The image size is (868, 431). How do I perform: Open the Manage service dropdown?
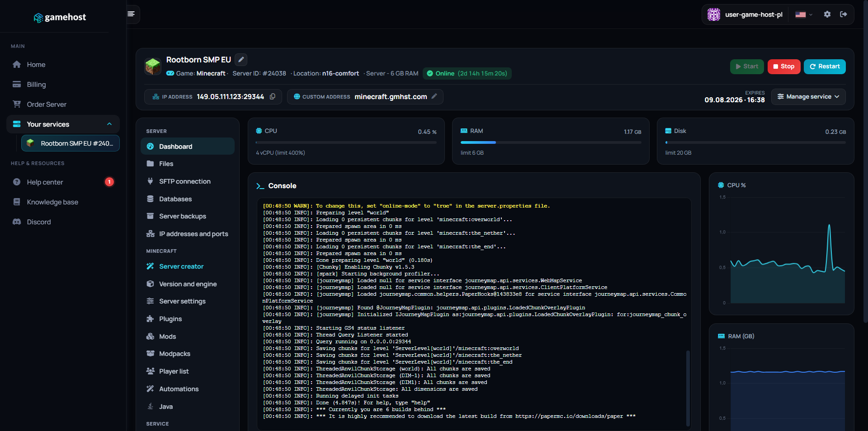tap(808, 97)
